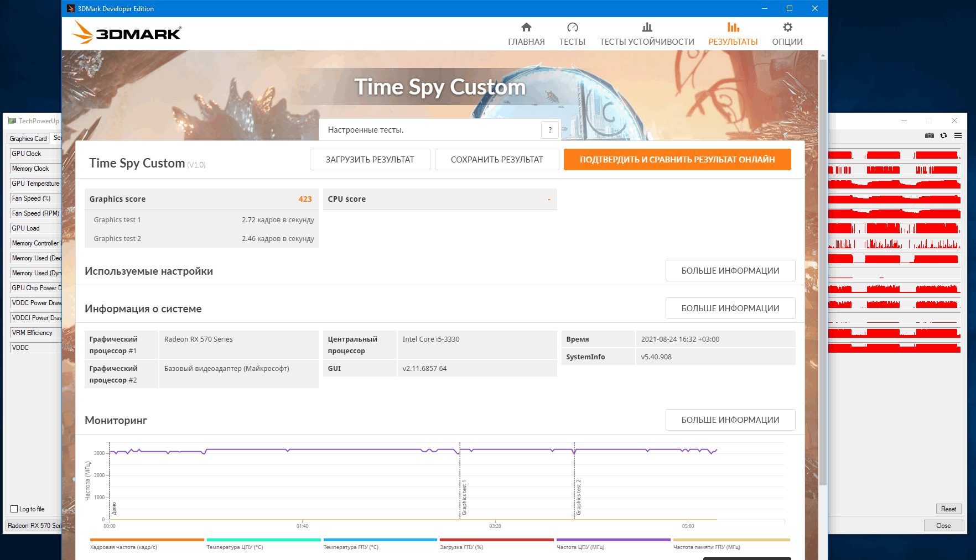Click scroll-up arrow of 3DMark scrollbar

[823, 55]
